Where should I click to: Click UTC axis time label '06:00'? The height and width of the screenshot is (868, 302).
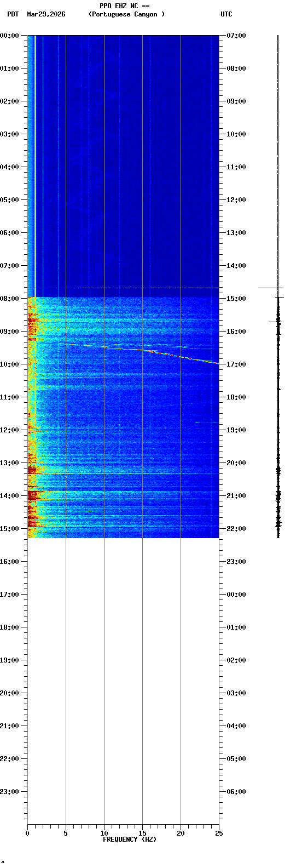236,792
